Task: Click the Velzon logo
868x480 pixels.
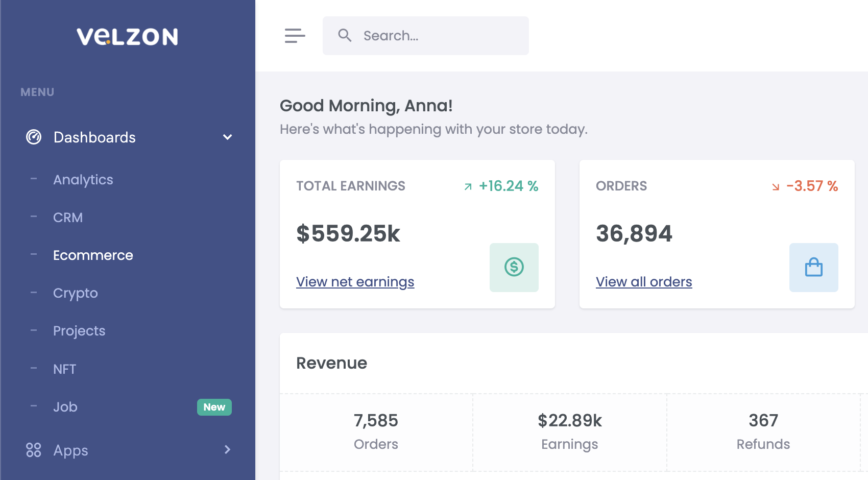Action: pos(127,36)
